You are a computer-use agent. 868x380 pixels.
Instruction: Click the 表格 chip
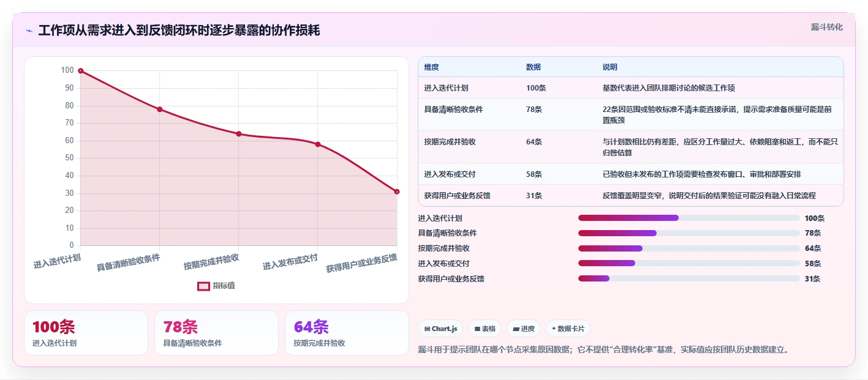pos(485,329)
